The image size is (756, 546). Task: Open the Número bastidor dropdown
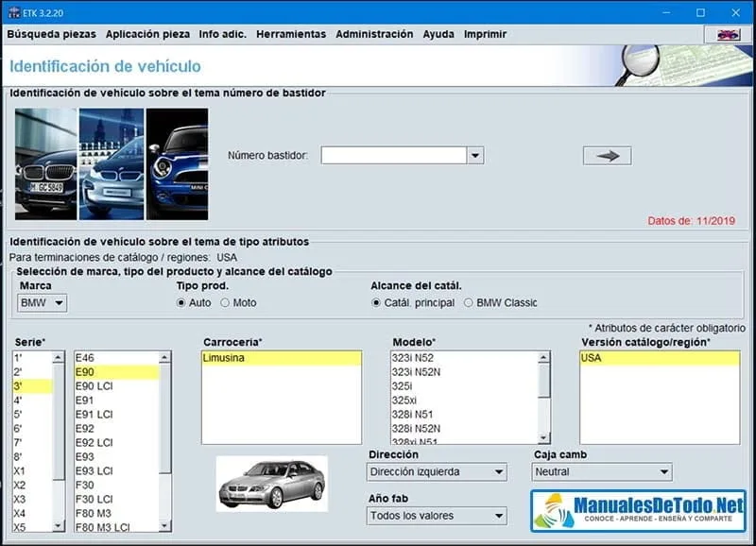pos(473,155)
